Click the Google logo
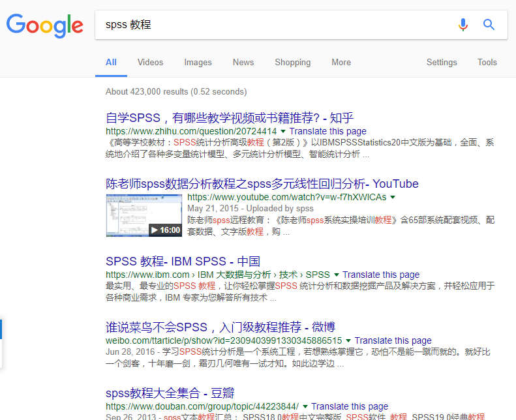Screen dimensions: 516x420 (x=45, y=25)
